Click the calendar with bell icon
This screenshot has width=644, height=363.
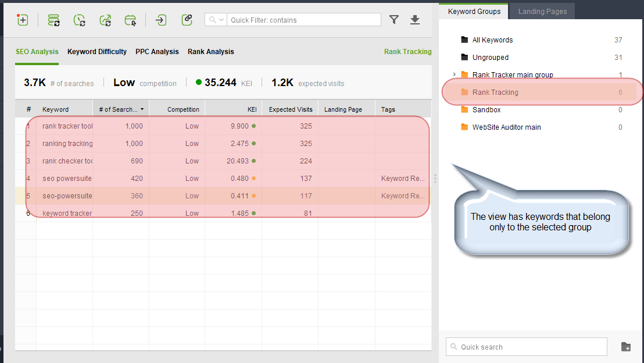pos(130,20)
